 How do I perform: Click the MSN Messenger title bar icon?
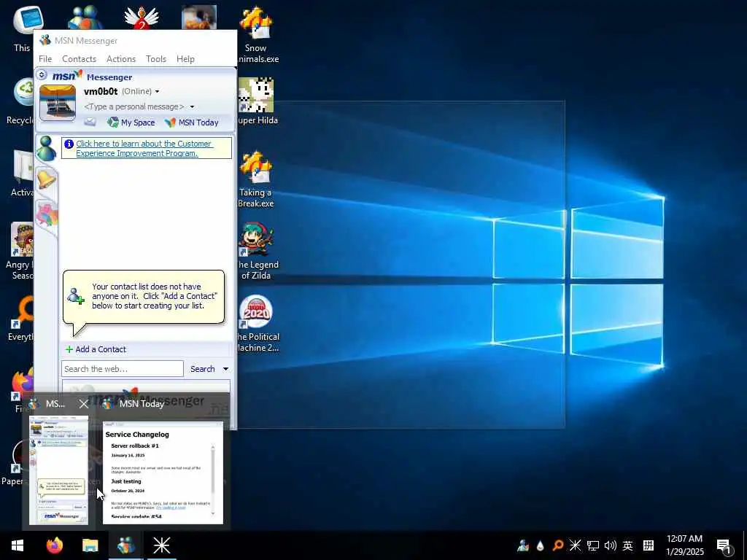coord(45,41)
